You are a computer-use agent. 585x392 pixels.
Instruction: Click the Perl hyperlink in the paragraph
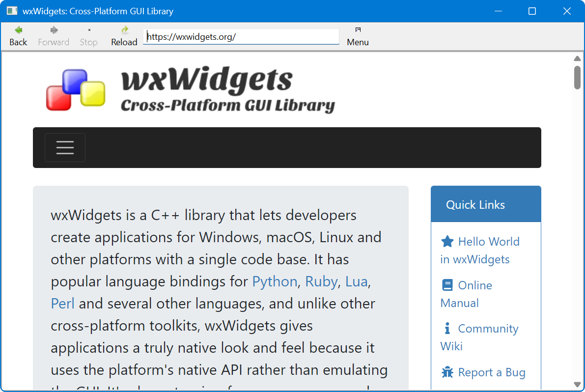[x=62, y=303]
